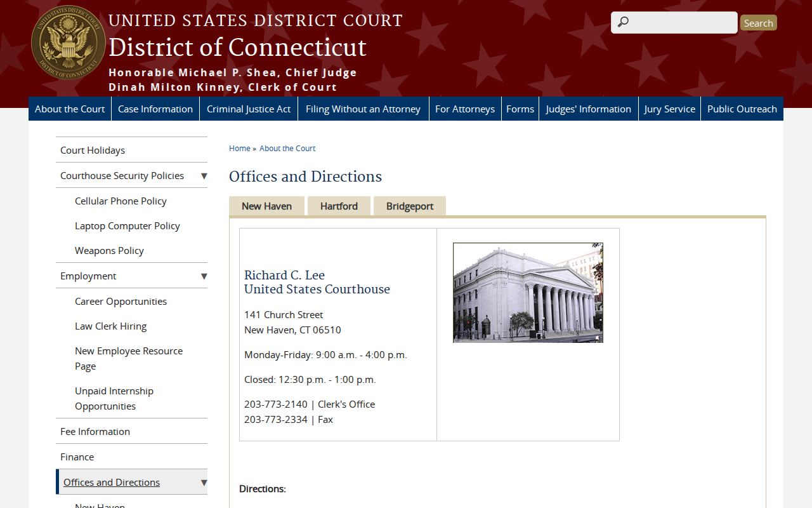Switch to the Hartford tab

[x=339, y=206]
